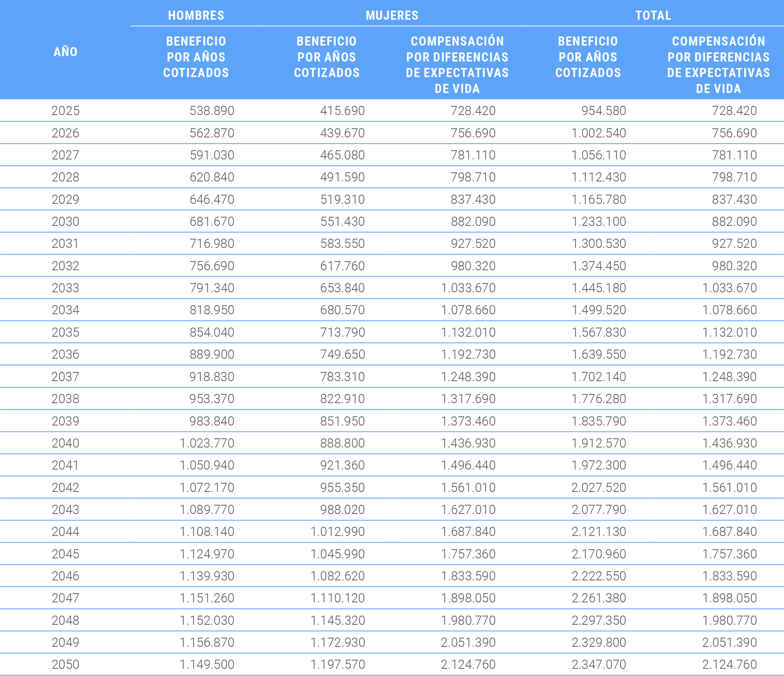Select Mujeres Compensación por diferencias header
784x676 pixels.
[x=457, y=65]
